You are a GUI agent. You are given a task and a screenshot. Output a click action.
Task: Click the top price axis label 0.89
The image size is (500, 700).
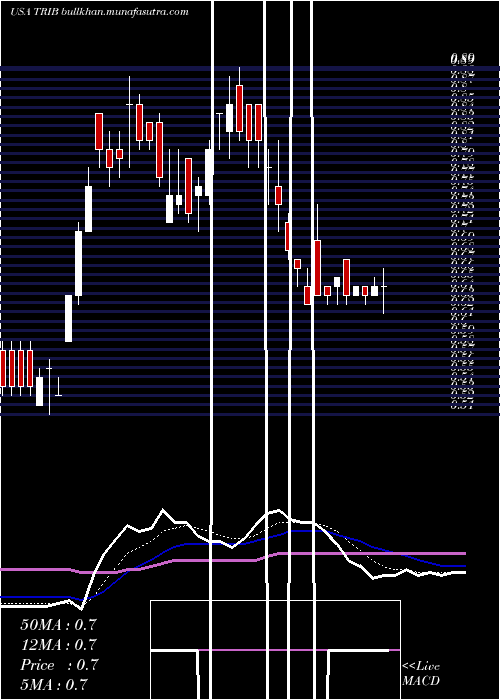point(462,58)
